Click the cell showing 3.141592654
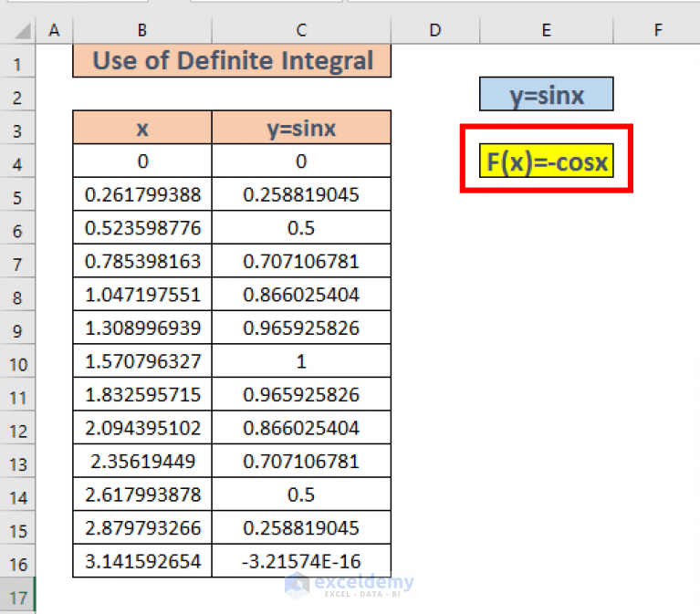 point(142,561)
